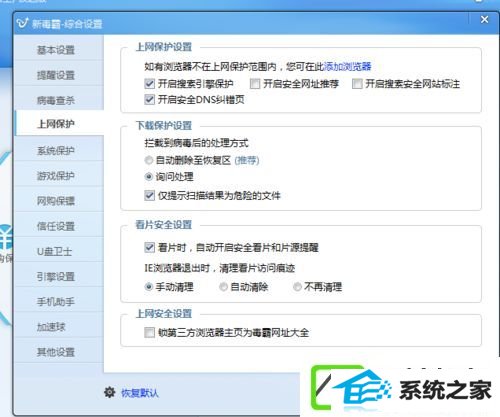Click the 新毒霸 logo icon in title bar

click(x=22, y=23)
